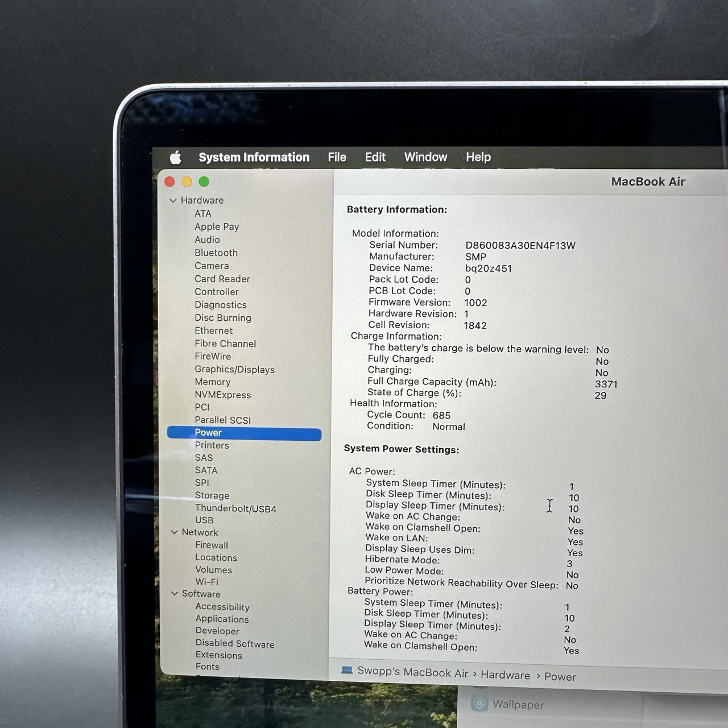The height and width of the screenshot is (728, 728).
Task: Select Locations in the sidebar
Action: coord(216,557)
